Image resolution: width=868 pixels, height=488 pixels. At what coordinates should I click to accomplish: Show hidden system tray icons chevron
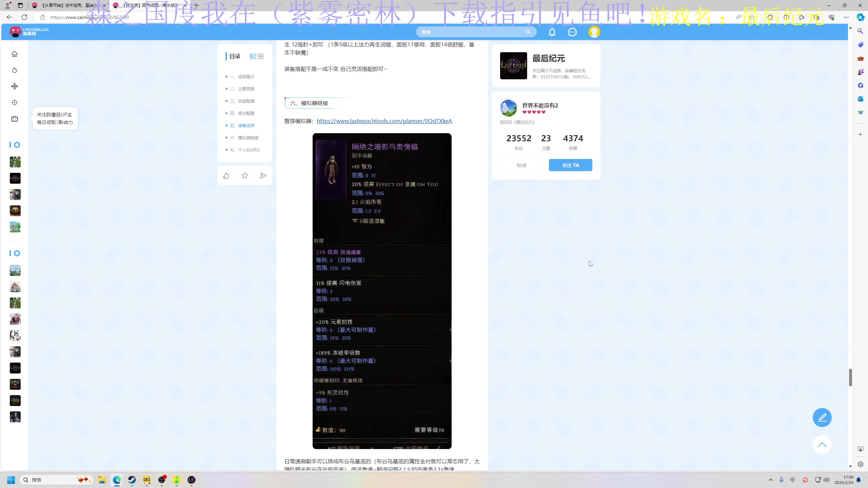[771, 480]
